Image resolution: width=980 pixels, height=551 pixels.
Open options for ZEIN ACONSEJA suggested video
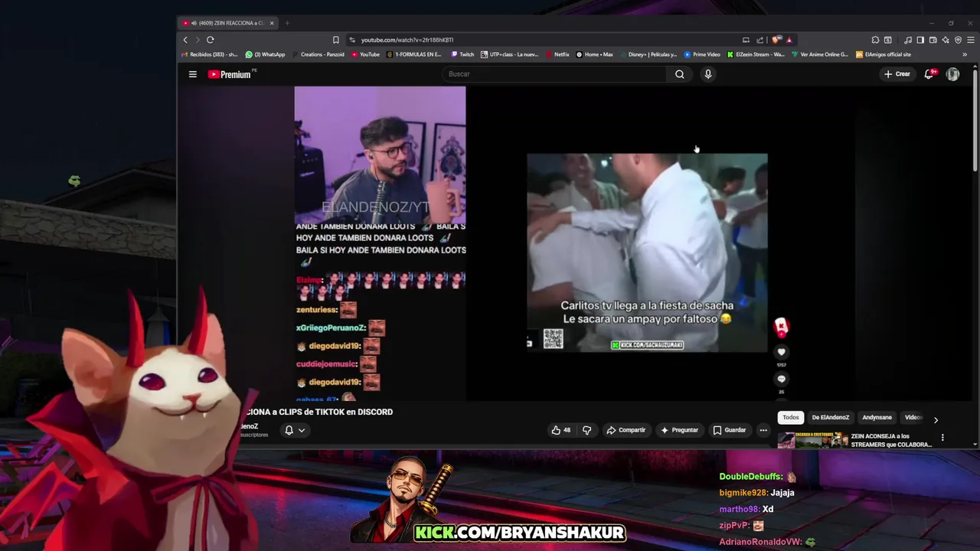click(942, 438)
